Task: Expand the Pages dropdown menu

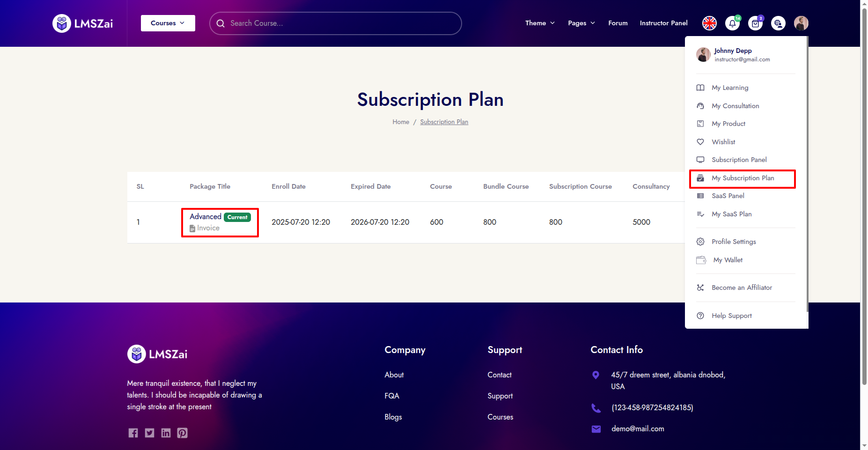Action: tap(581, 23)
